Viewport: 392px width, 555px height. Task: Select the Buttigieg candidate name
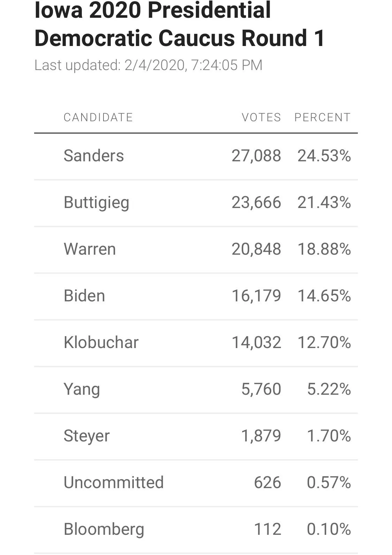pyautogui.click(x=96, y=202)
